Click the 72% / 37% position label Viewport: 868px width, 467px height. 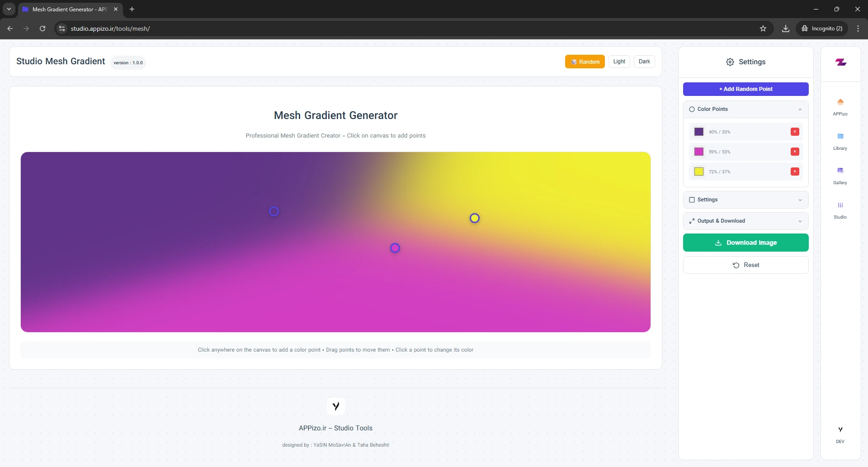(x=719, y=172)
